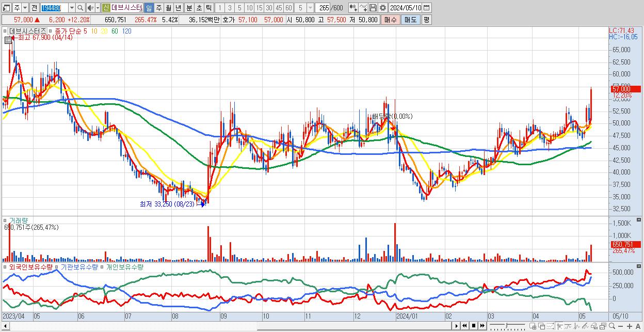Toggle the 전 button
The height and width of the screenshot is (332, 644).
pyautogui.click(x=34, y=8)
